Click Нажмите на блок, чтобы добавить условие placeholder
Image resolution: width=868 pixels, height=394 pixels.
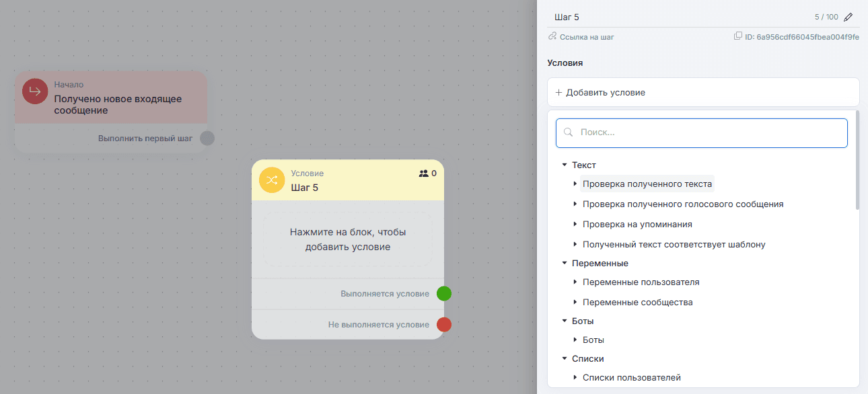tap(348, 239)
